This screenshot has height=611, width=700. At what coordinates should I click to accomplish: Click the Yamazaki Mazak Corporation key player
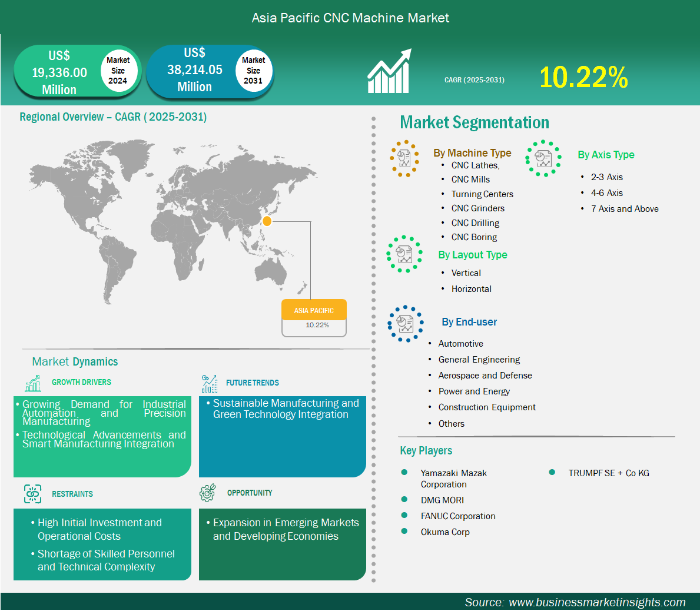[x=453, y=479]
